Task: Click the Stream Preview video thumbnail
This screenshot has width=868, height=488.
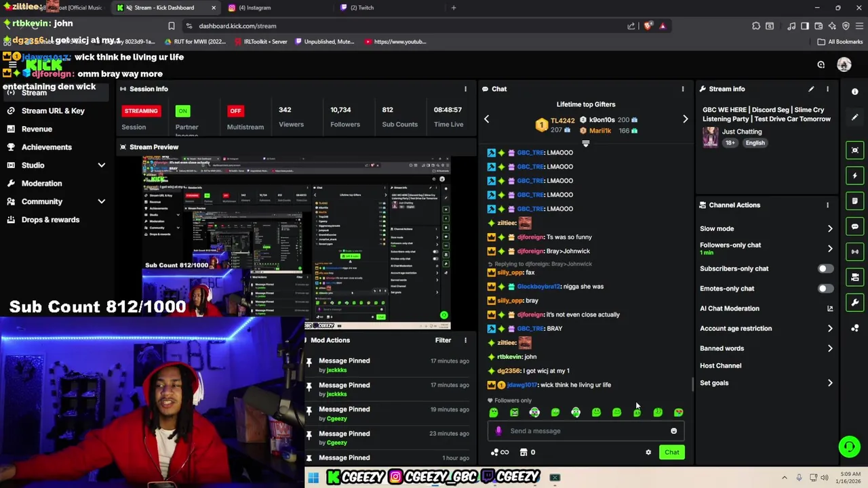Action: [296, 242]
